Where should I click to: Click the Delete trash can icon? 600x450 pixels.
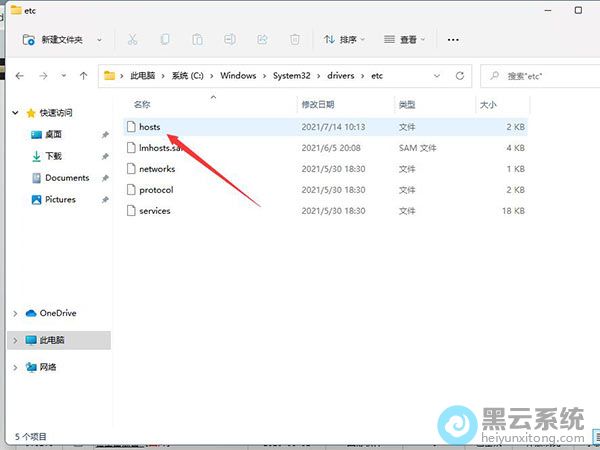pyautogui.click(x=295, y=40)
